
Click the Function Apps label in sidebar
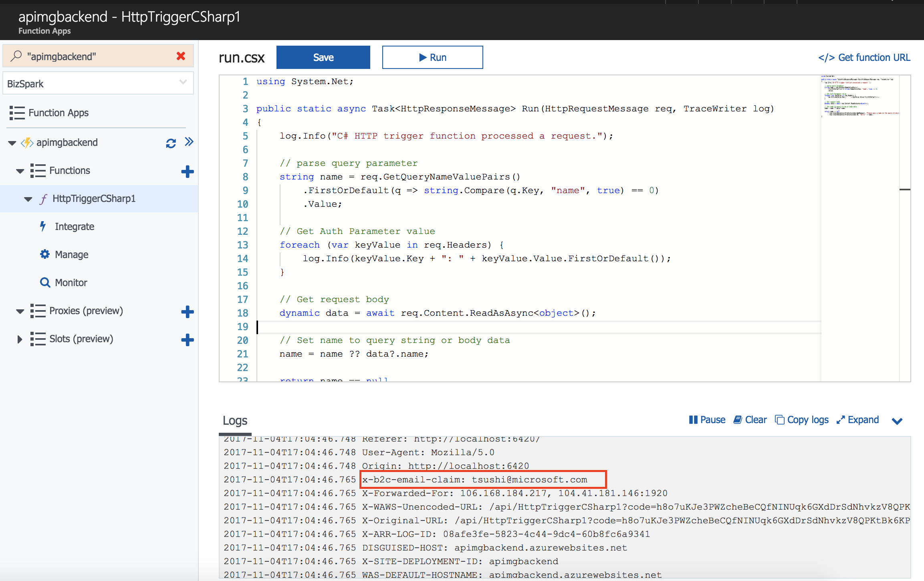pos(59,113)
